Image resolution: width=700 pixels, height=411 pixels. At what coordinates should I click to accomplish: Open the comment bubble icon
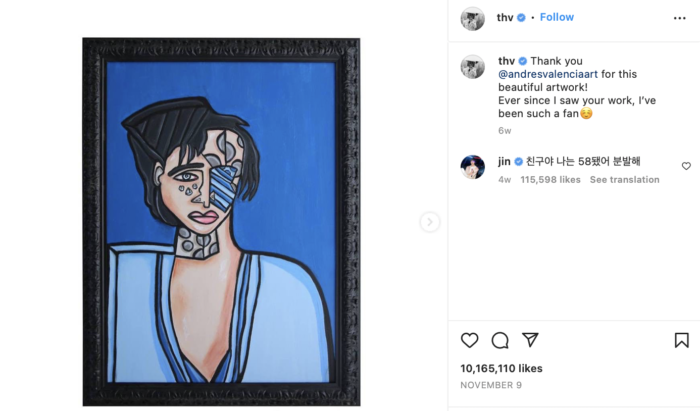tap(500, 340)
